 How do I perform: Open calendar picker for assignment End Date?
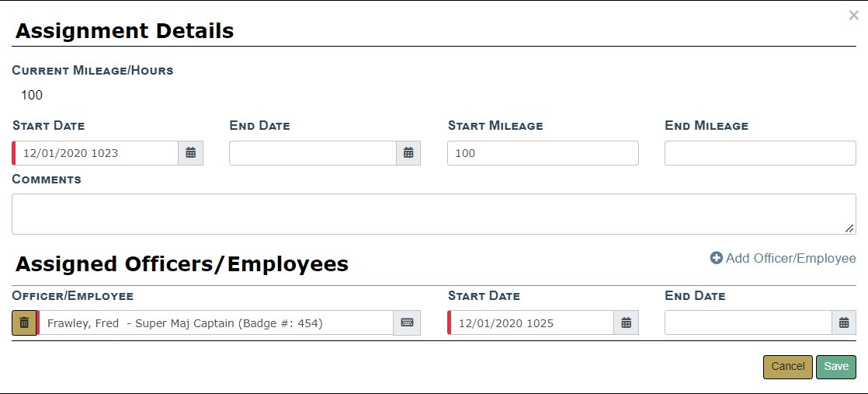[408, 153]
